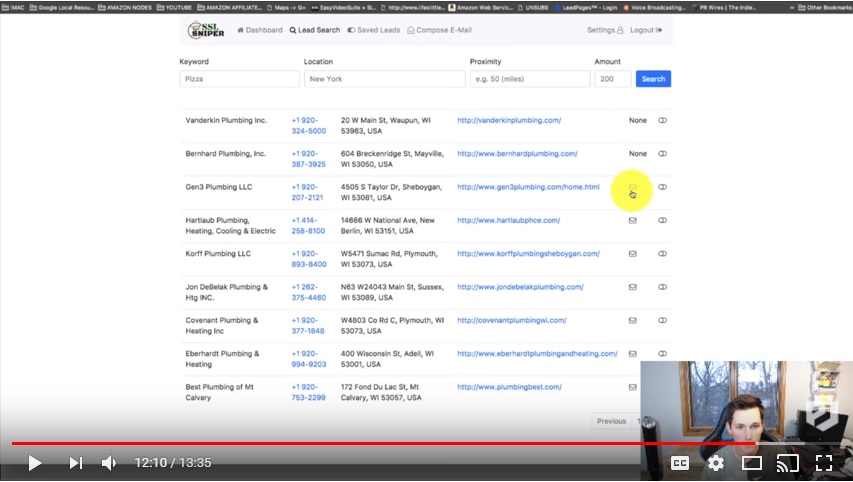This screenshot has height=482, width=853.
Task: Open korffplumbingsheboygan.com website link
Action: (528, 254)
